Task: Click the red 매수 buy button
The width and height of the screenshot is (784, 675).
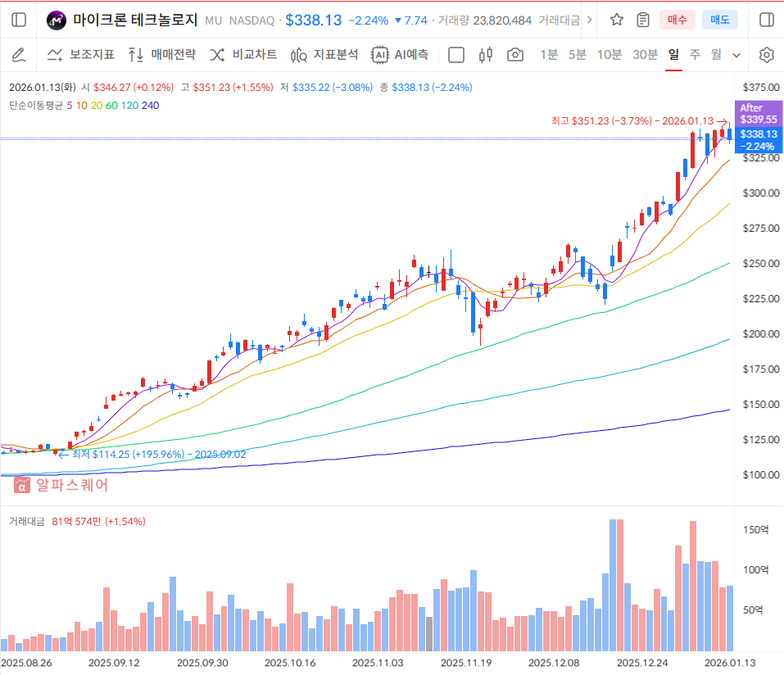Action: pyautogui.click(x=678, y=20)
